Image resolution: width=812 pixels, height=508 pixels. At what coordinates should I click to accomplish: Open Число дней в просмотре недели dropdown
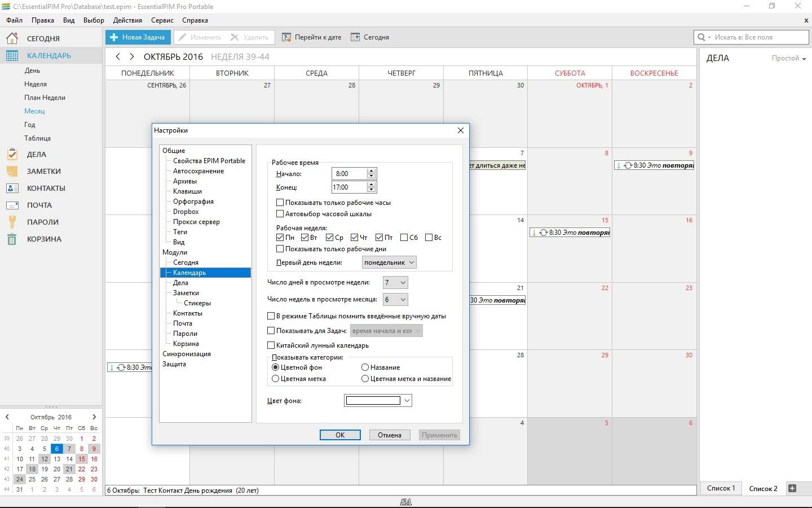pyautogui.click(x=395, y=282)
